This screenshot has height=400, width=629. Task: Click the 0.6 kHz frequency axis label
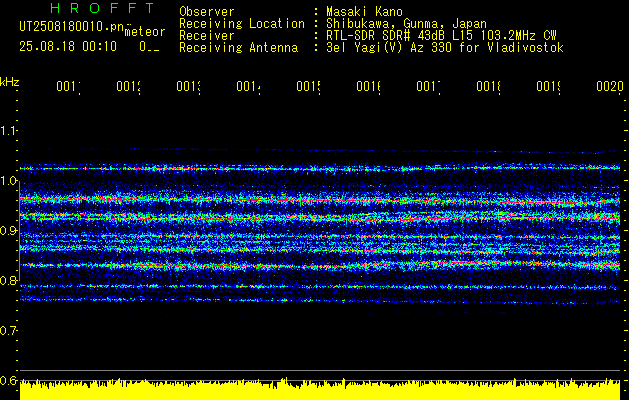pyautogui.click(x=8, y=380)
